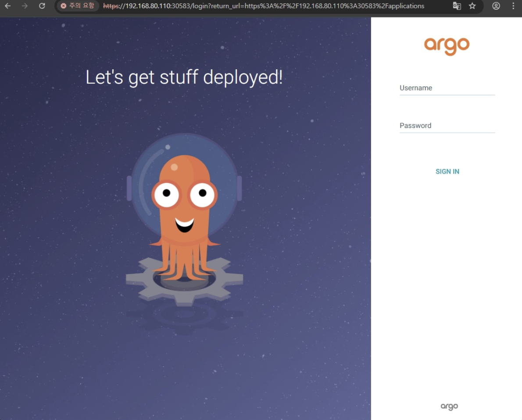
Task: Focus the Username input field
Action: pos(447,88)
